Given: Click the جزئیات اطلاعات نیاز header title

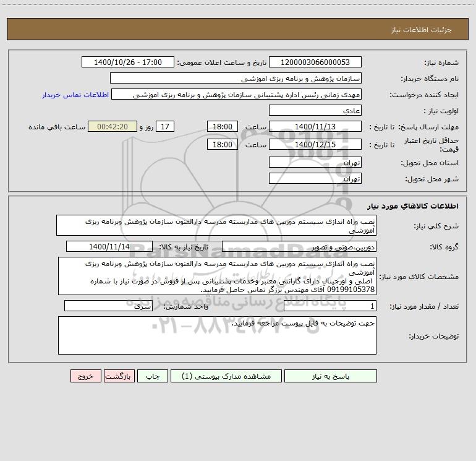Looking at the screenshot, I should (422, 30).
